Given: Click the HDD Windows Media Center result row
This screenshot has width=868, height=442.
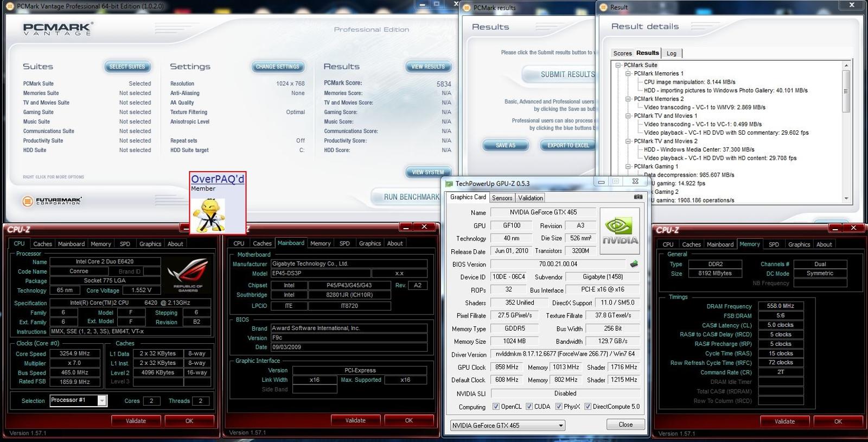Looking at the screenshot, I should click(x=699, y=150).
